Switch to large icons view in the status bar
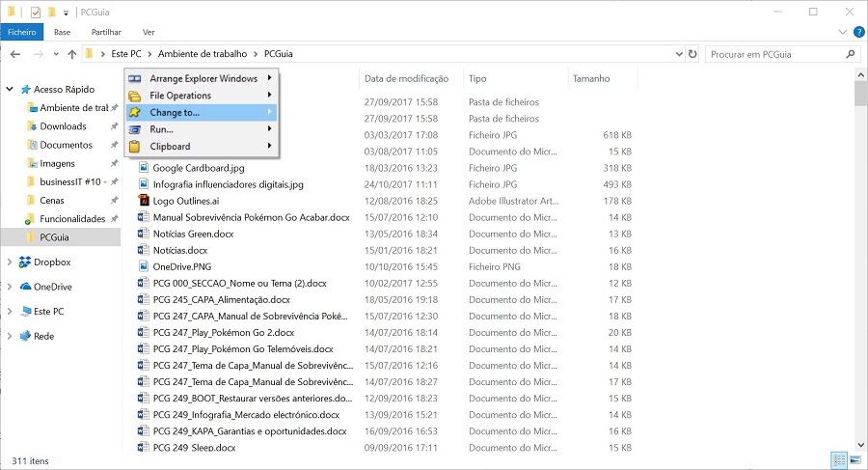Image resolution: width=868 pixels, height=470 pixels. pyautogui.click(x=854, y=460)
